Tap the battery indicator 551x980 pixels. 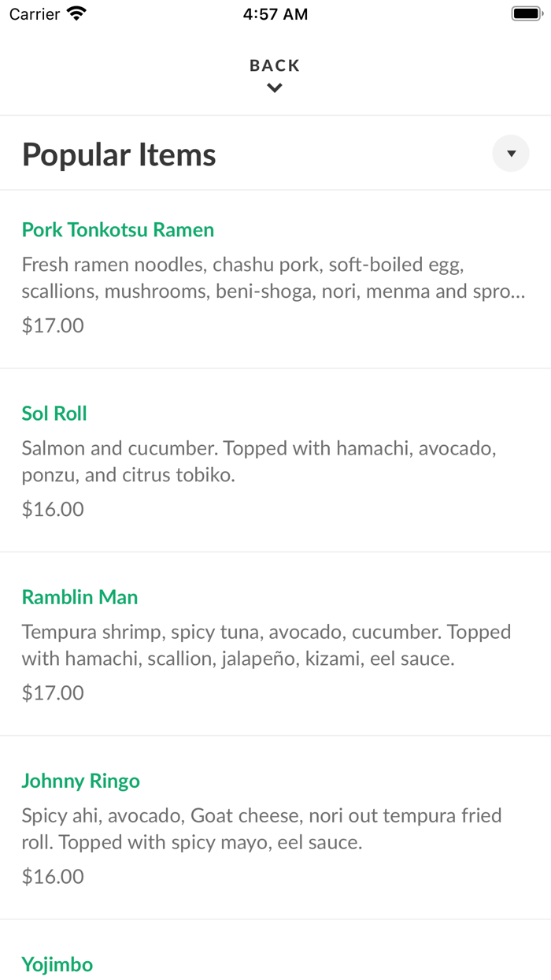point(525,13)
